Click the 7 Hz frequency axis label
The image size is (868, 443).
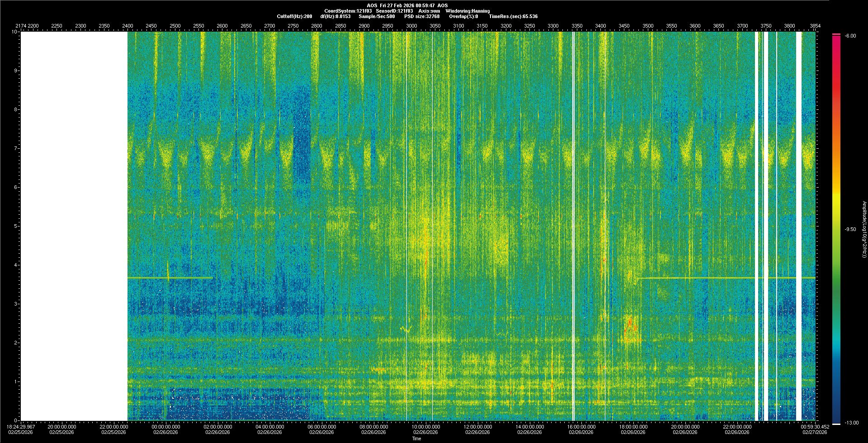(15, 148)
